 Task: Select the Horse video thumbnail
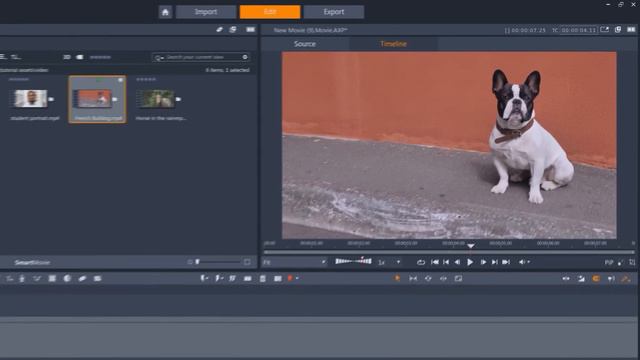tap(158, 99)
